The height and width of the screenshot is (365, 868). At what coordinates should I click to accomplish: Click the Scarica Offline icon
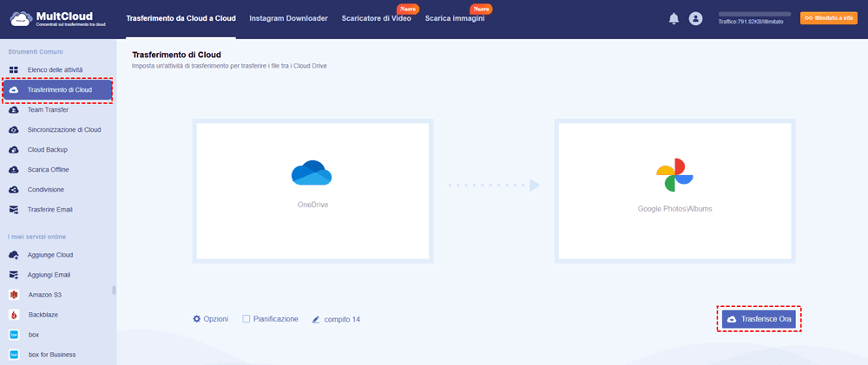[x=15, y=170]
